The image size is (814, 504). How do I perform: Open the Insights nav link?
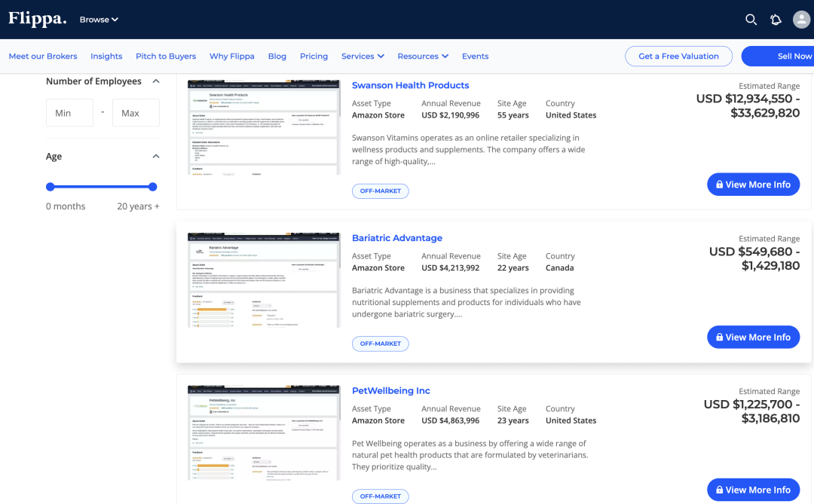106,56
